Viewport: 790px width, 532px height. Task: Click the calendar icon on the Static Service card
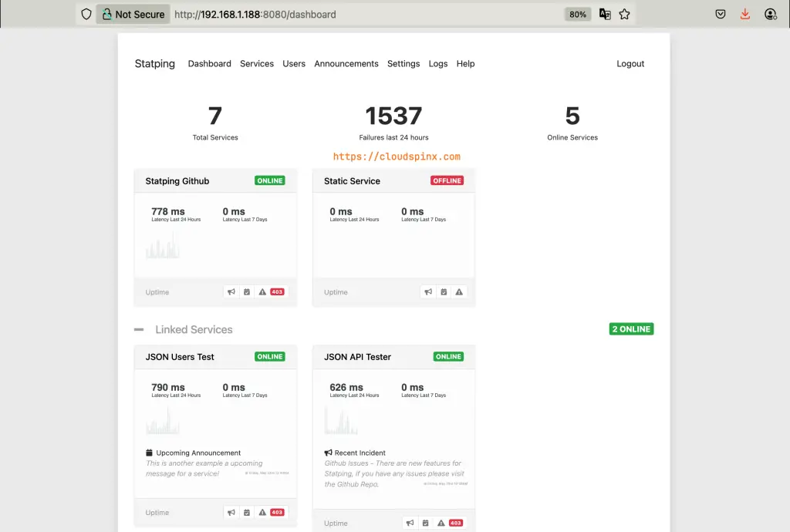pos(444,291)
